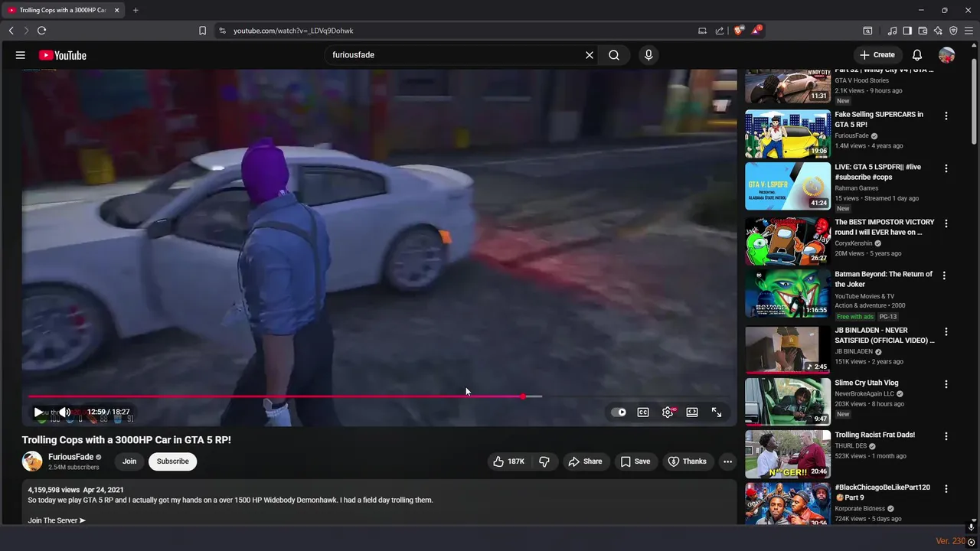Mute the video with the speaker icon
Viewport: 980px width, 551px height.
pos(65,412)
